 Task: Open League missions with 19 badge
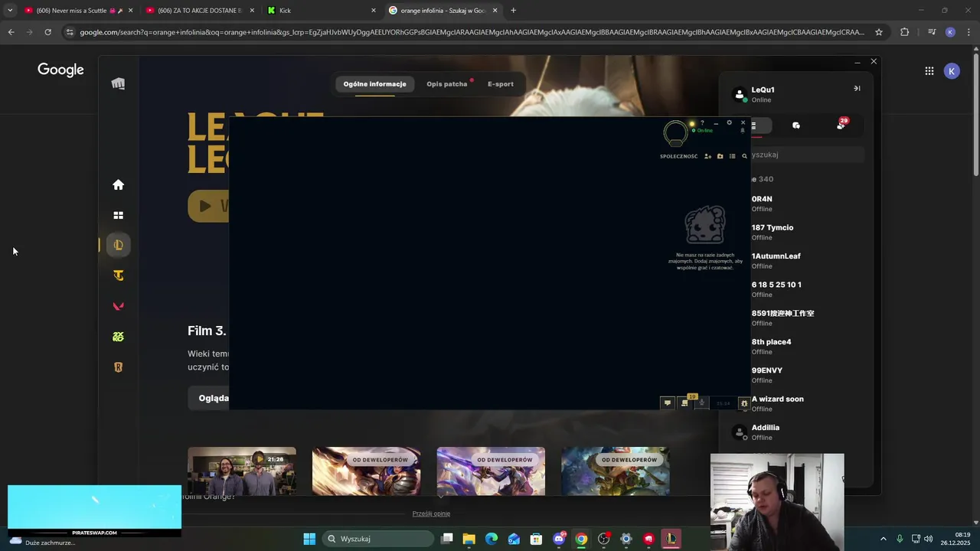(685, 402)
